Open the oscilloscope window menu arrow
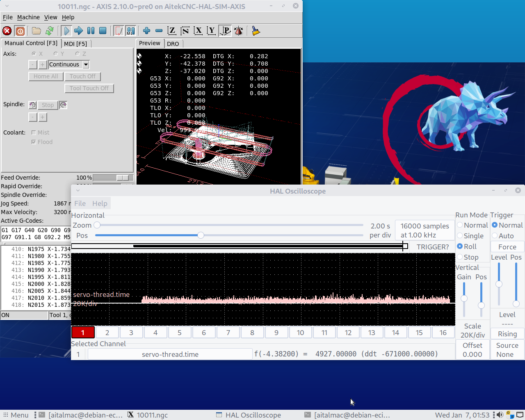Viewport: 525px width, 420px height. pos(78,190)
